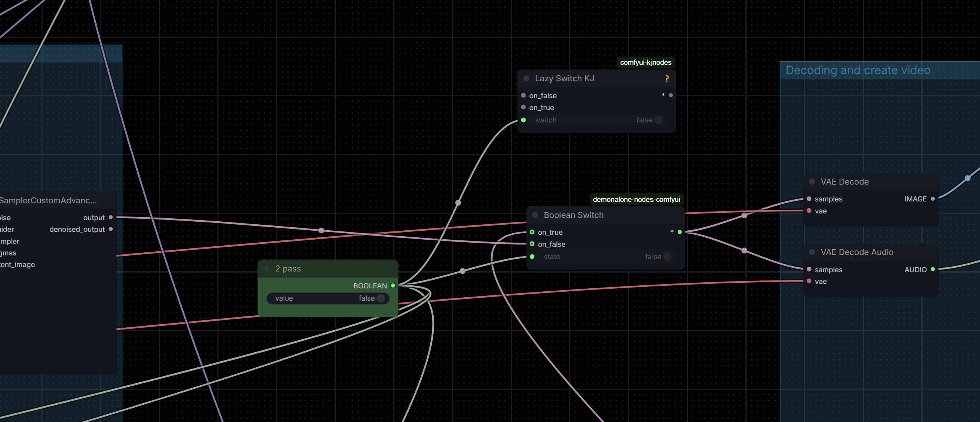The height and width of the screenshot is (422, 980).
Task: Select the on_true input socket of Boolean Switch
Action: coord(532,232)
